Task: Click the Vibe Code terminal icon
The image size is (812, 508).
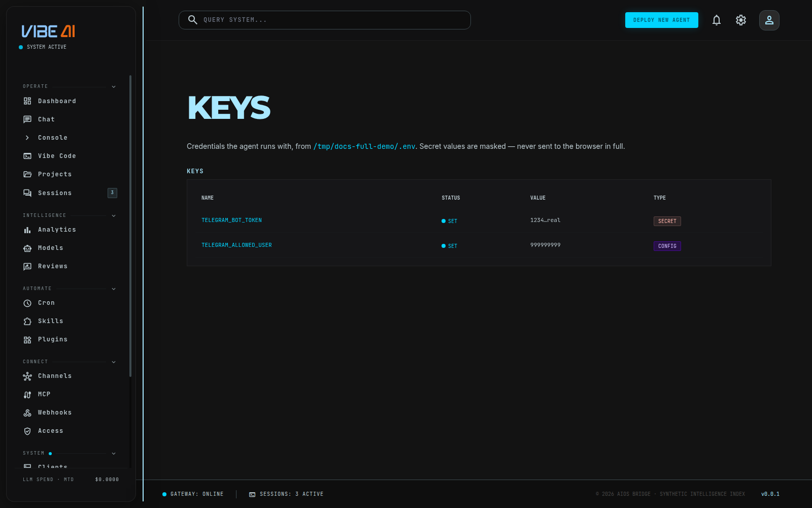Action: [27, 156]
